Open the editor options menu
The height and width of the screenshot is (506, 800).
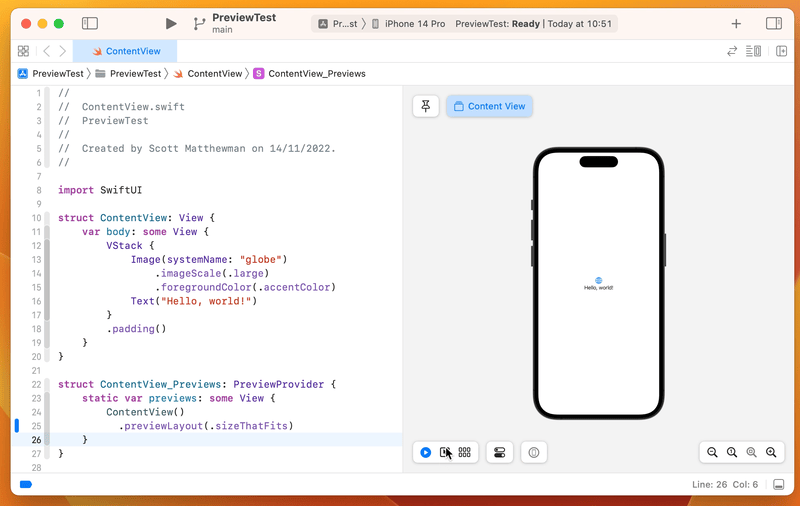click(x=753, y=51)
